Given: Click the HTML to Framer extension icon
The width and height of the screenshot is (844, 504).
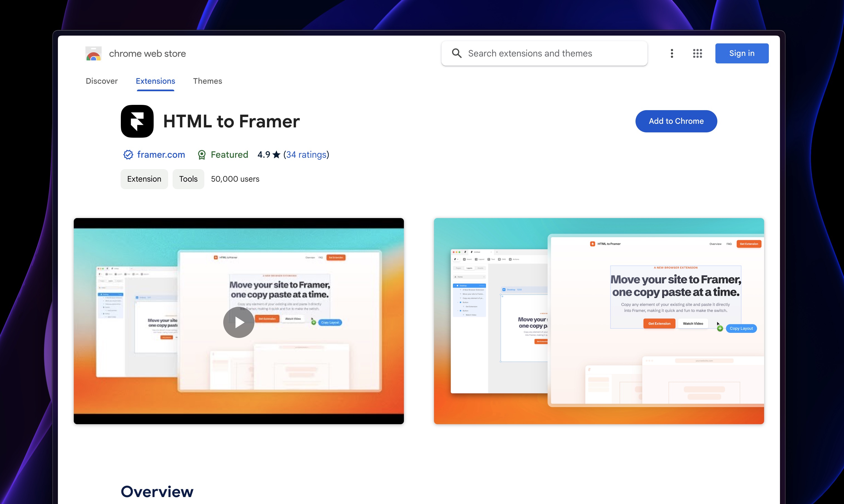Looking at the screenshot, I should (136, 121).
